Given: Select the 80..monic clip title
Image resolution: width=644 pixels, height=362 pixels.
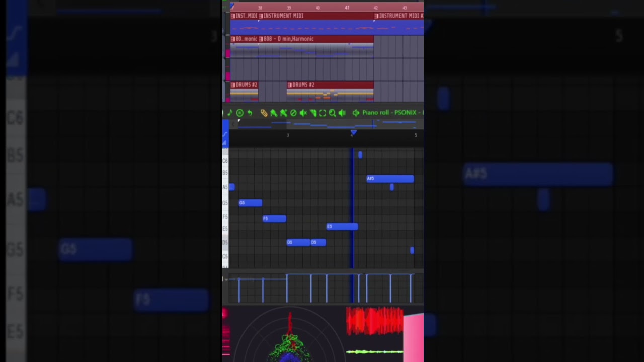Looking at the screenshot, I should [247, 39].
